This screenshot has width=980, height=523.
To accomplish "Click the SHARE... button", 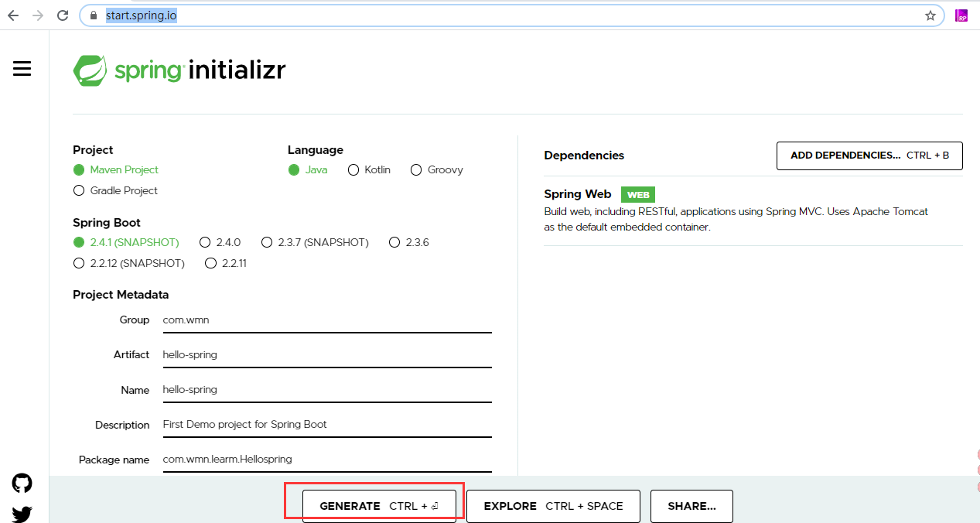I will 691,506.
